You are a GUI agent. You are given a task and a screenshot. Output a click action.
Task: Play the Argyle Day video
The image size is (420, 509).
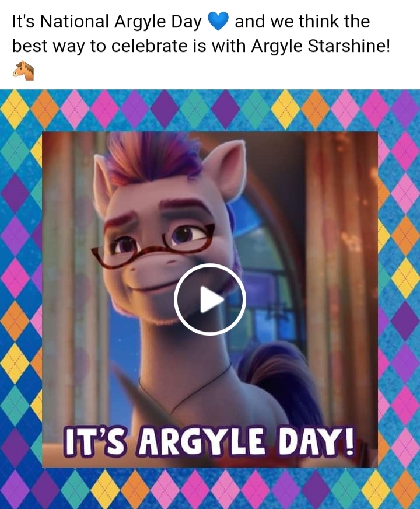point(209,299)
